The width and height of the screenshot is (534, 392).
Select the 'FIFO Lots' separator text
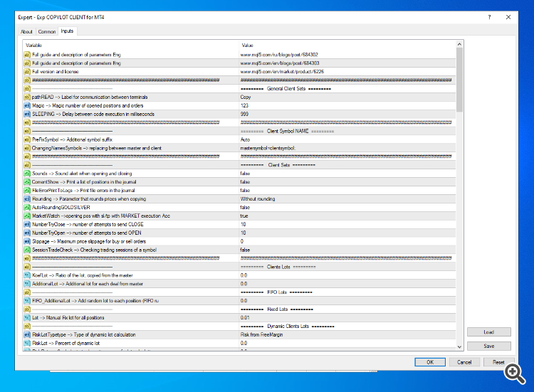pos(277,292)
